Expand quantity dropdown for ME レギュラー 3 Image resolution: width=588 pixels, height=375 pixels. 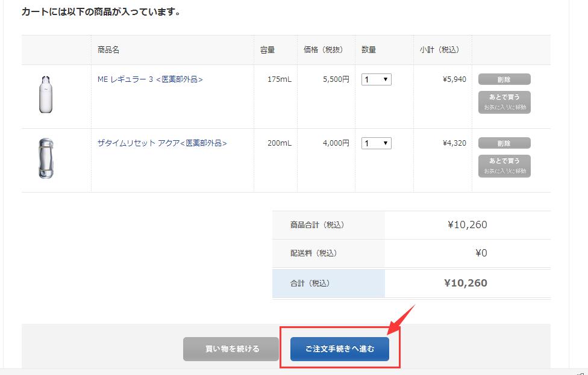(377, 79)
